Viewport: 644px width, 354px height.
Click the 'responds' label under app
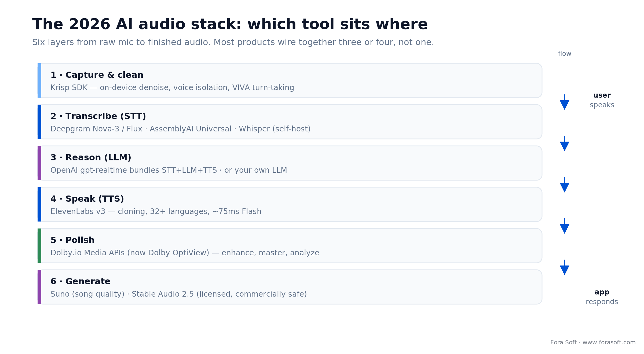[602, 302]
